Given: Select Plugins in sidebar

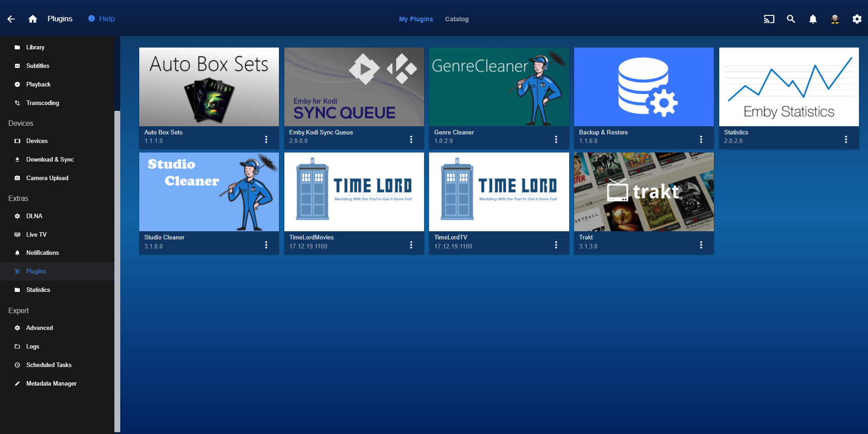Looking at the screenshot, I should click(x=57, y=271).
